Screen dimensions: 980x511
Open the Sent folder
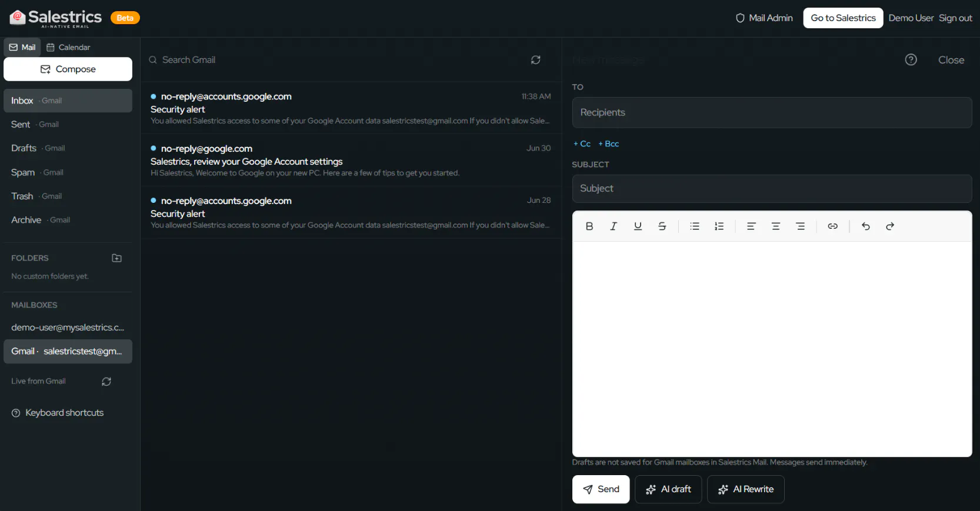68,125
